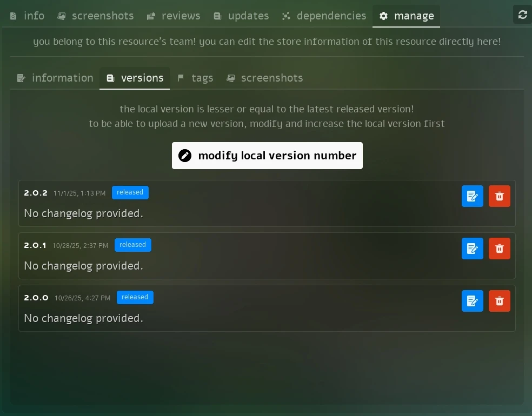
Task: Open the information sub-tab
Action: pyautogui.click(x=55, y=78)
